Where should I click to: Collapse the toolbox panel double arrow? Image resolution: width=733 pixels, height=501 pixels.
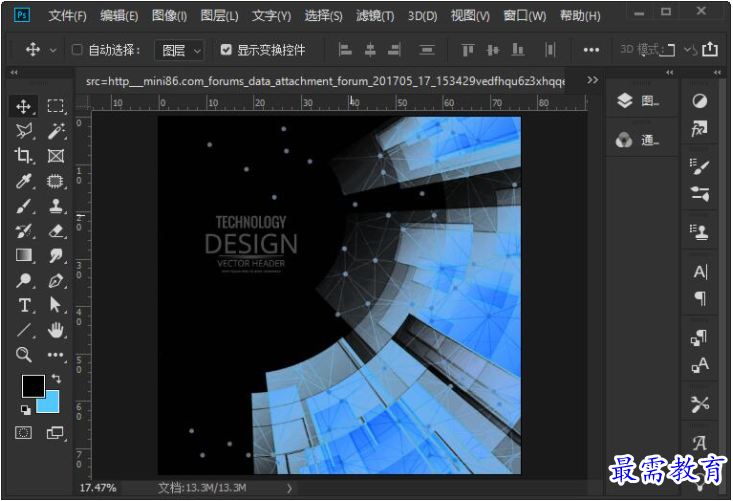click(14, 72)
